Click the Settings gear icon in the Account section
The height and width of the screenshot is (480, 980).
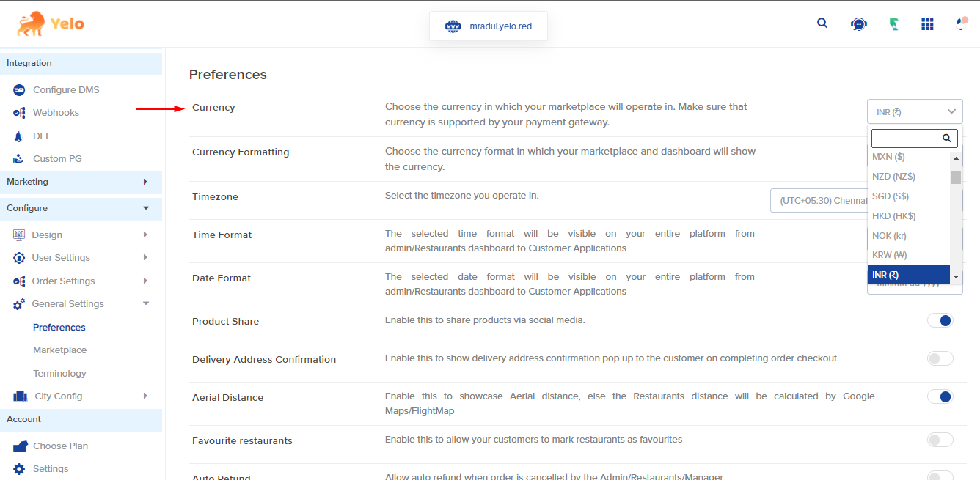(x=19, y=469)
